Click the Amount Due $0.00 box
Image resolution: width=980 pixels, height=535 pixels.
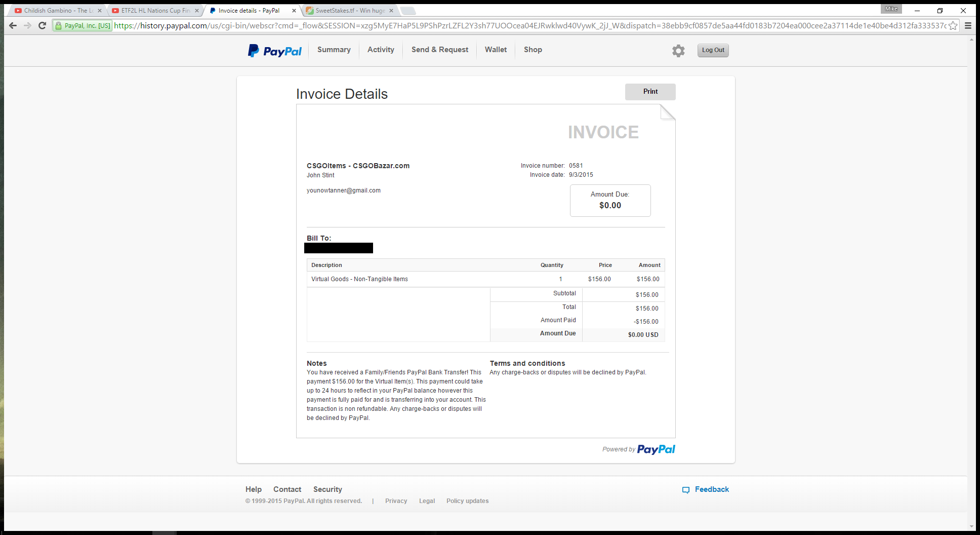[610, 201]
